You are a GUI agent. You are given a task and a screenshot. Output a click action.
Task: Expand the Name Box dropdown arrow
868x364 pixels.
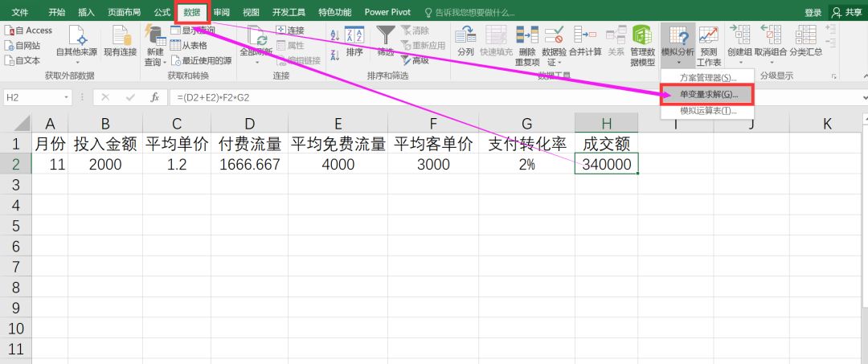coord(67,97)
